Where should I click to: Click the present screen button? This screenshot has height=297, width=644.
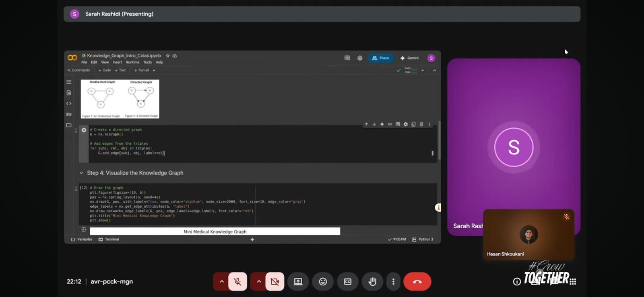298,282
